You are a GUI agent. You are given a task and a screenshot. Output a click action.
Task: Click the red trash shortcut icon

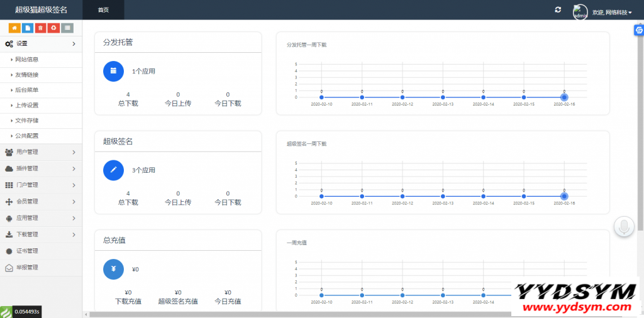pyautogui.click(x=40, y=28)
